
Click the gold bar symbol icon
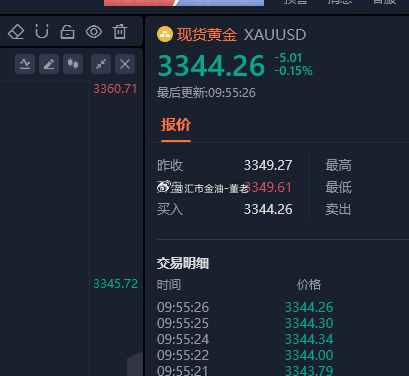pyautogui.click(x=165, y=34)
